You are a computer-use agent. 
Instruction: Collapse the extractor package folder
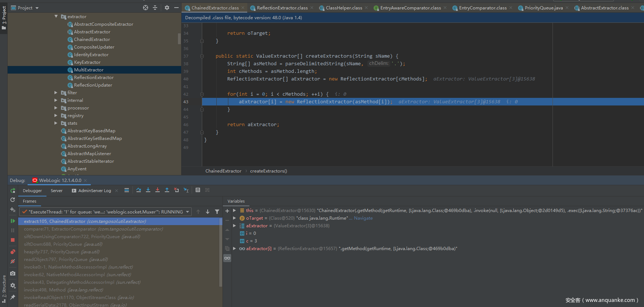[x=56, y=16]
